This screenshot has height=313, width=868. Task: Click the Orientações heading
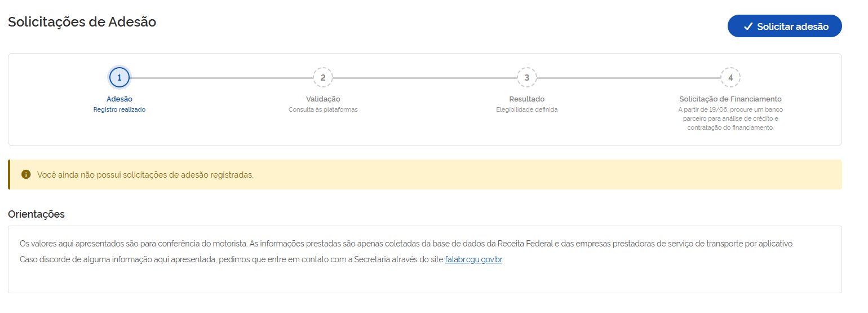(36, 214)
